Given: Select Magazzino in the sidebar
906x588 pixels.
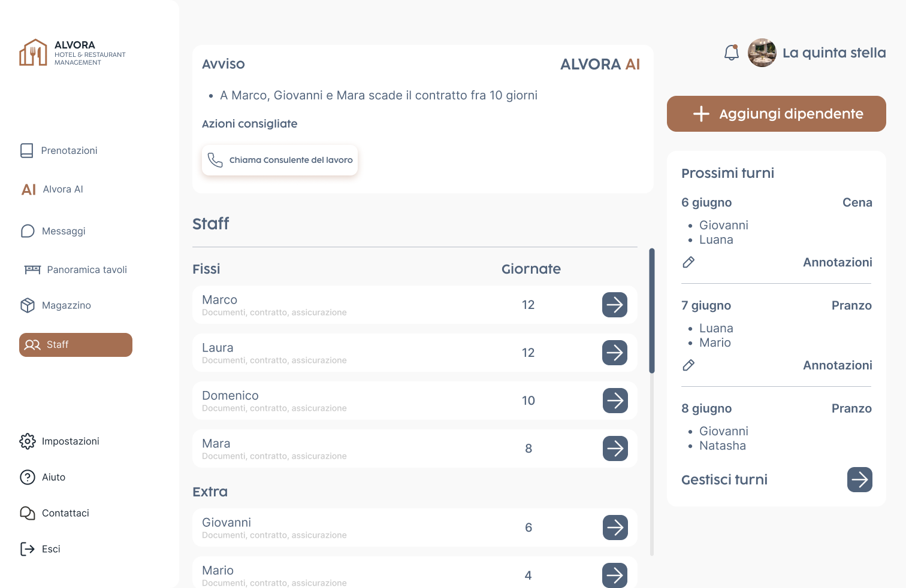Looking at the screenshot, I should [x=66, y=305].
